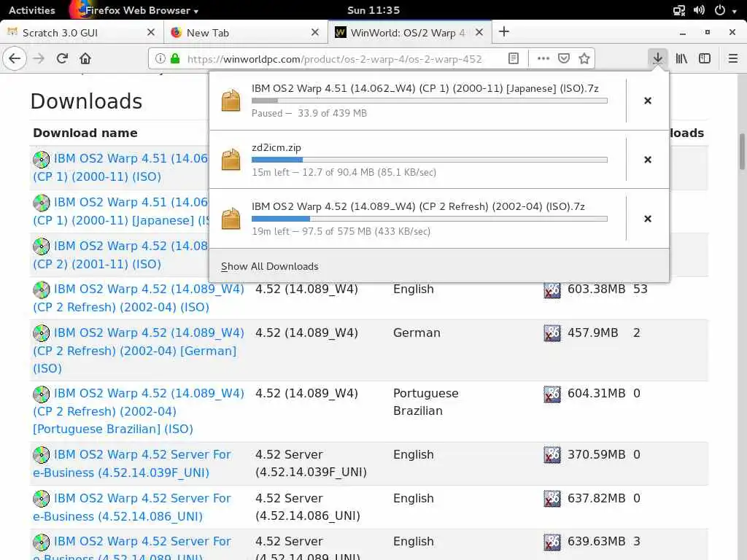The width and height of the screenshot is (747, 560).
Task: Open Server For e-Business 4.52.14.039F_UNI link
Action: (x=131, y=463)
